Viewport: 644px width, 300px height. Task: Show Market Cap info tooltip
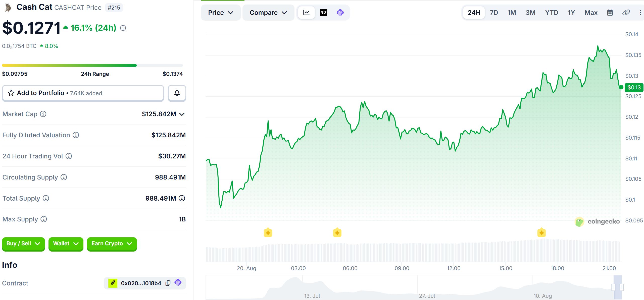(43, 114)
